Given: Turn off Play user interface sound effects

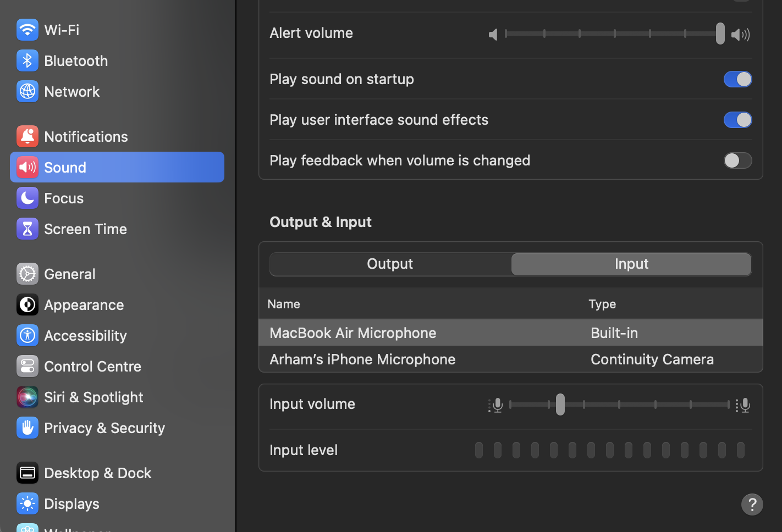Looking at the screenshot, I should pos(737,120).
